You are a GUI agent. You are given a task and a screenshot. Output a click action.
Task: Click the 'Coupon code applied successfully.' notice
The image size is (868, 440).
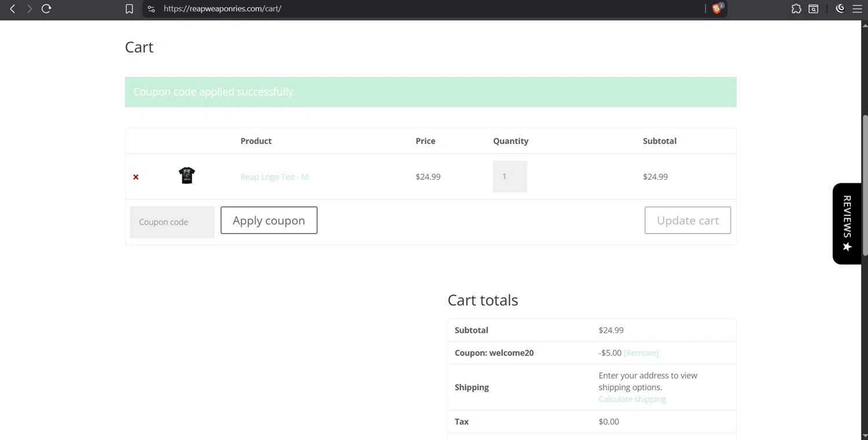point(431,92)
